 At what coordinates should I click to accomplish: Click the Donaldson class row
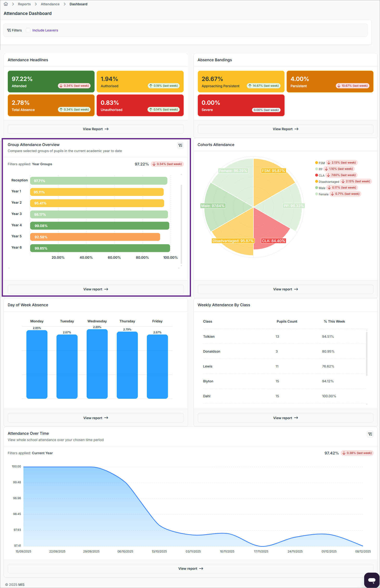pos(284,351)
